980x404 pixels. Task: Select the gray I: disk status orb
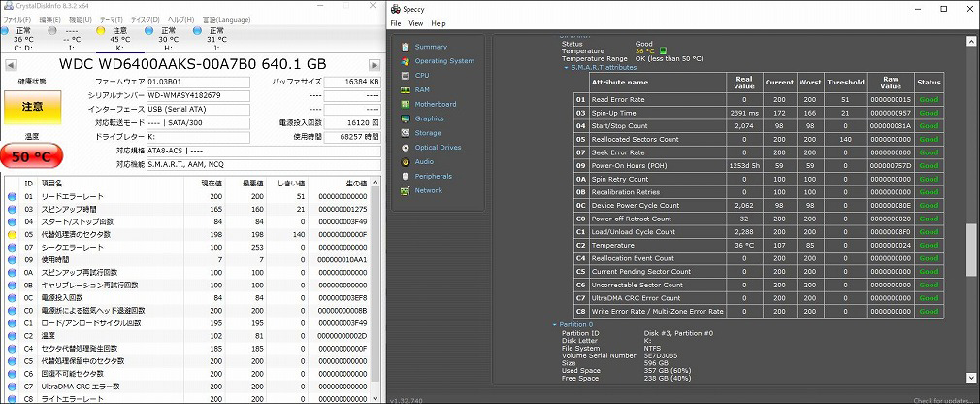coord(53,30)
